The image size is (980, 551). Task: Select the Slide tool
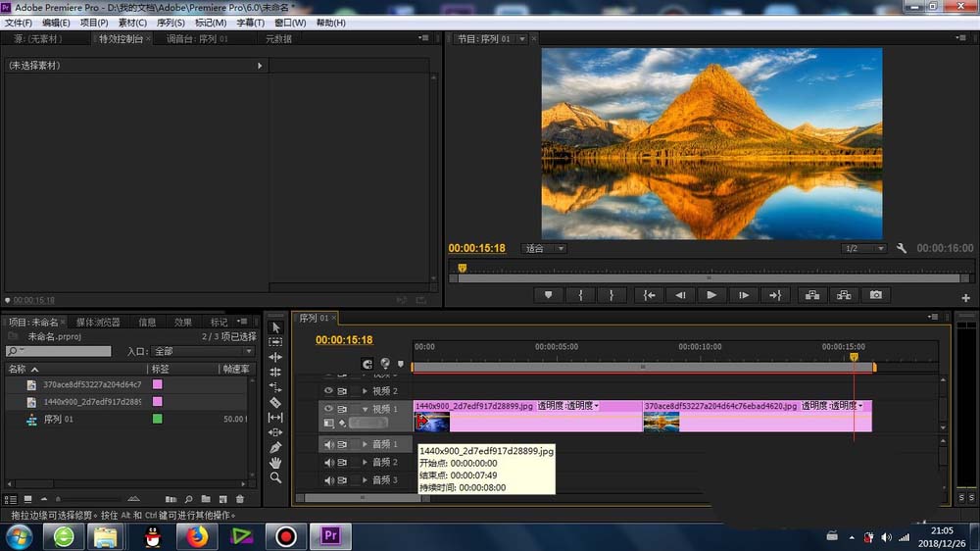pyautogui.click(x=275, y=432)
